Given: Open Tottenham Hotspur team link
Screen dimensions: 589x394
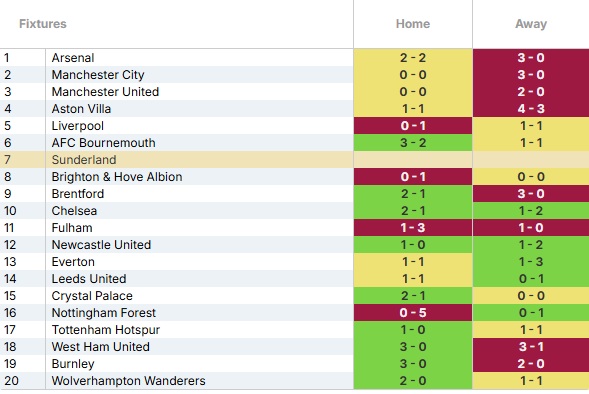Looking at the screenshot, I should [x=106, y=330].
